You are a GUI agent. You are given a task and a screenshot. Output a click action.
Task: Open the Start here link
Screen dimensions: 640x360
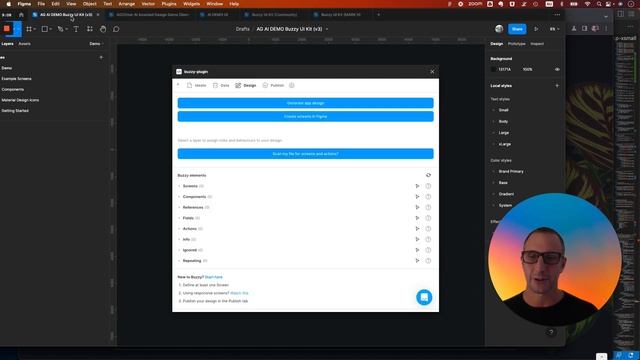213,277
